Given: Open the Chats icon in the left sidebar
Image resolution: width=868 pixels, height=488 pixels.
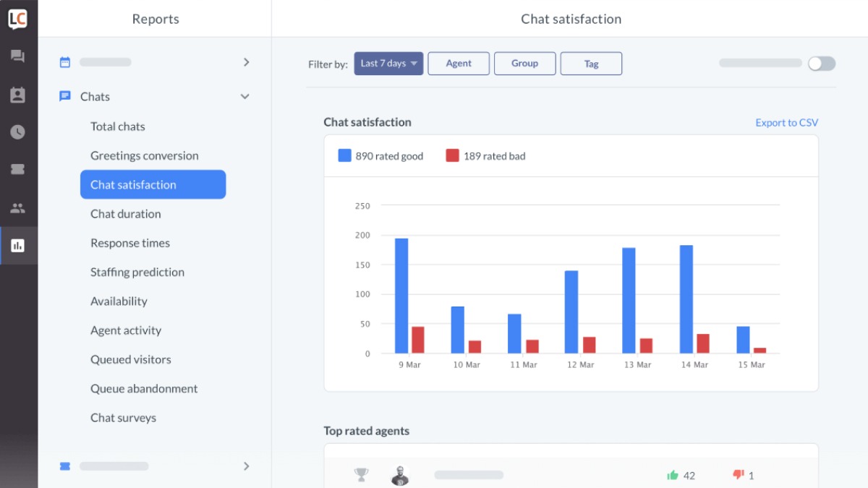Looking at the screenshot, I should point(18,56).
